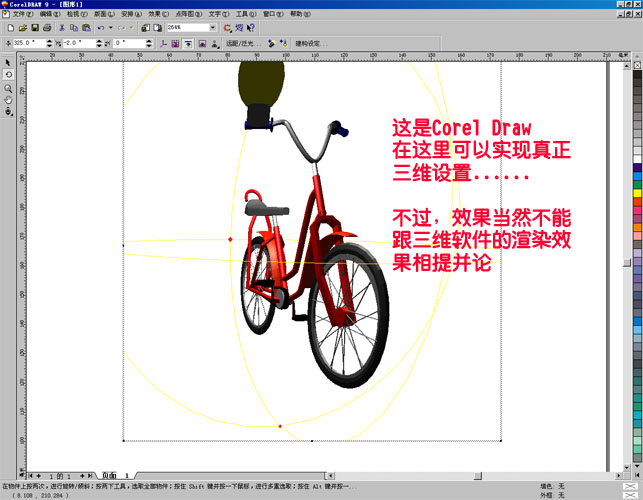Expand the redo history dropdown arrow
Viewport: 643px width, 500px height.
pos(131,28)
